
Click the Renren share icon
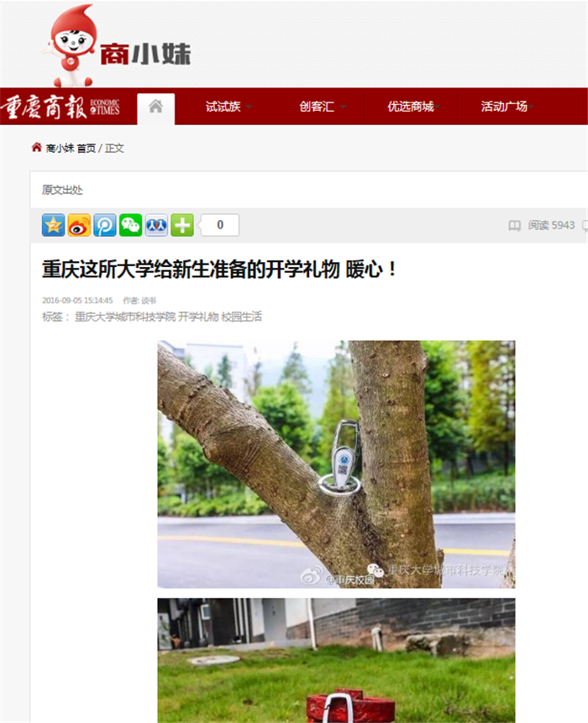pyautogui.click(x=156, y=225)
